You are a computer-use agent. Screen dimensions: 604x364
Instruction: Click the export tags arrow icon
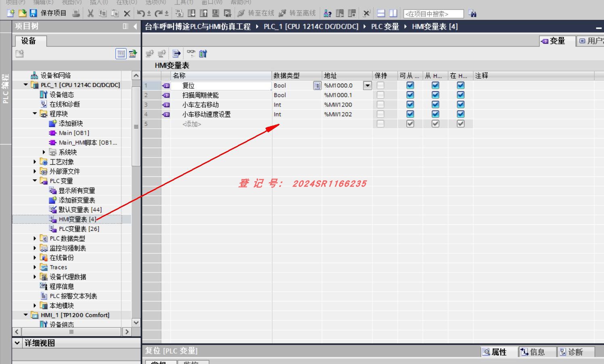point(176,53)
